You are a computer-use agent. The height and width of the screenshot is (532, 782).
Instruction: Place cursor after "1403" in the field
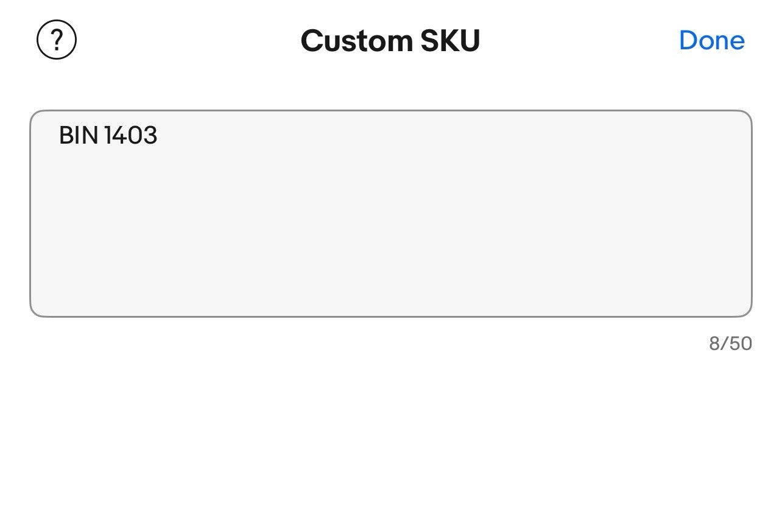point(158,135)
